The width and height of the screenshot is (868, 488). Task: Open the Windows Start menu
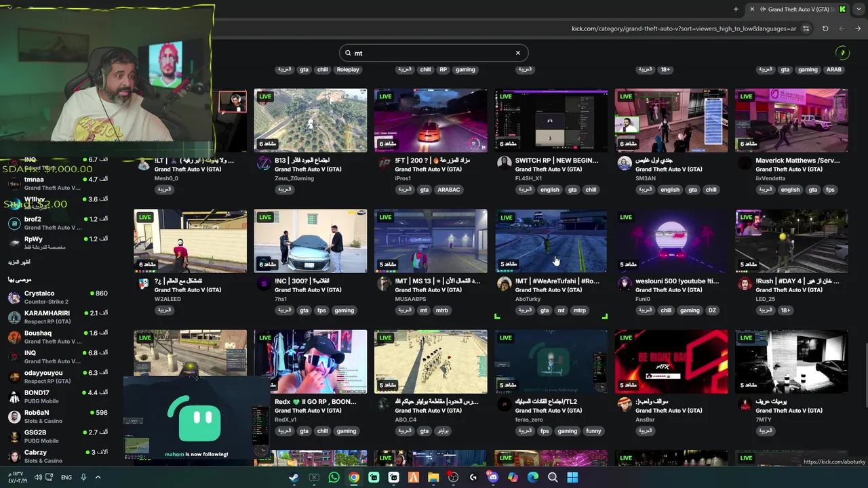572,477
